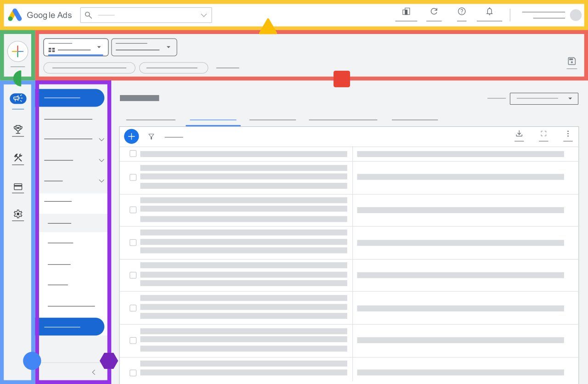Click the blue plus add button
The width and height of the screenshot is (588, 384).
[131, 136]
